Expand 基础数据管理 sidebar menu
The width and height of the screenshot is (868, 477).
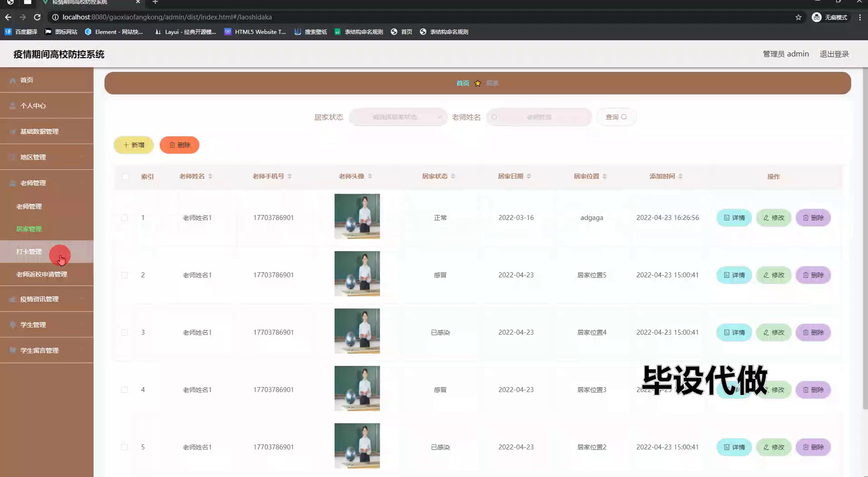tap(47, 131)
